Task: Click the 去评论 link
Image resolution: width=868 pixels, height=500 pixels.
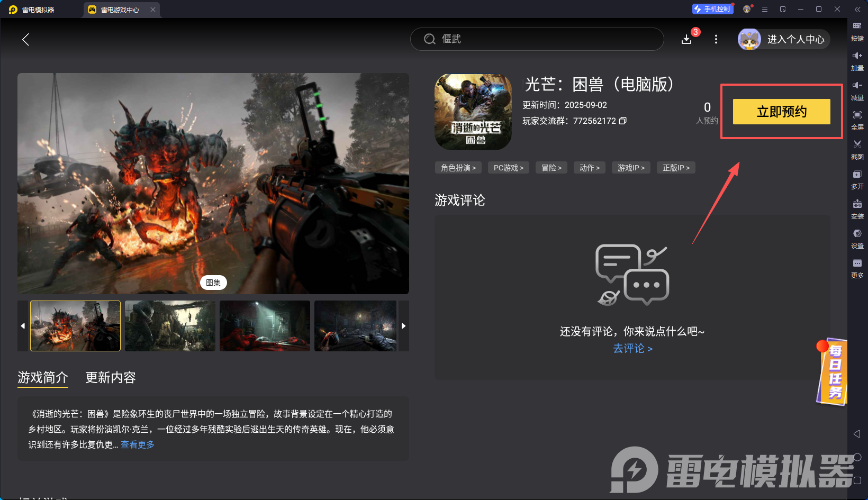Action: pos(632,348)
